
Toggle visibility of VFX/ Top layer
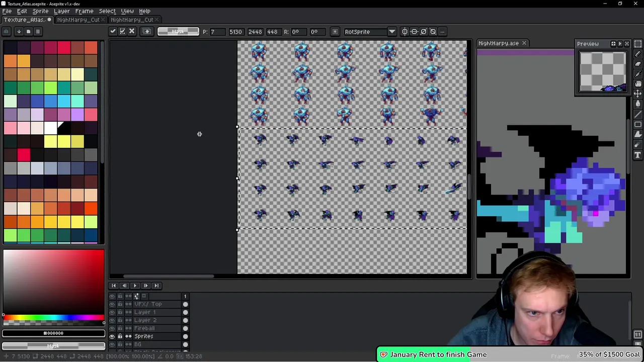click(112, 304)
